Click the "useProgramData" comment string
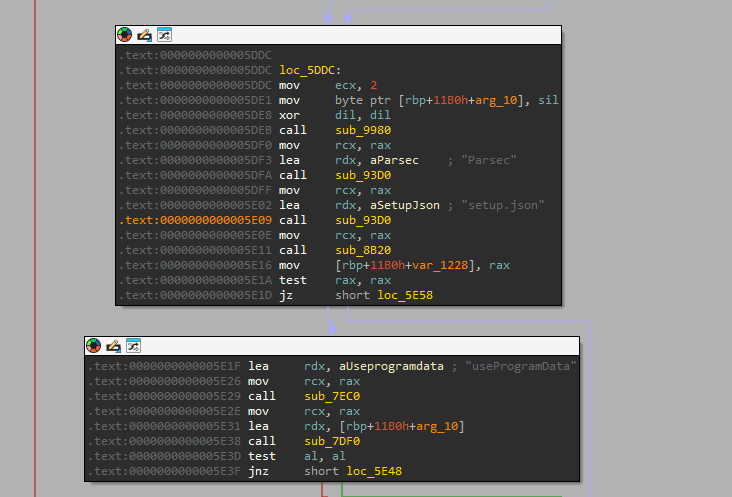This screenshot has width=732, height=497. coord(521,366)
